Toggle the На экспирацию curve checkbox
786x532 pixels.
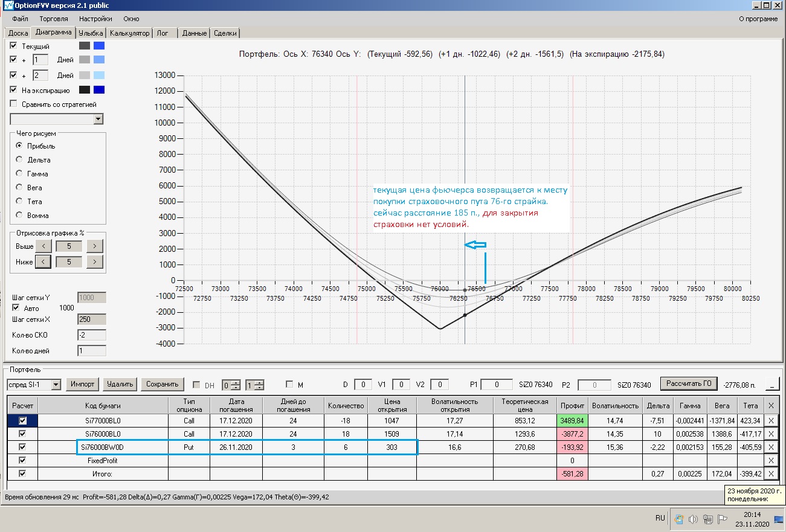pos(13,91)
